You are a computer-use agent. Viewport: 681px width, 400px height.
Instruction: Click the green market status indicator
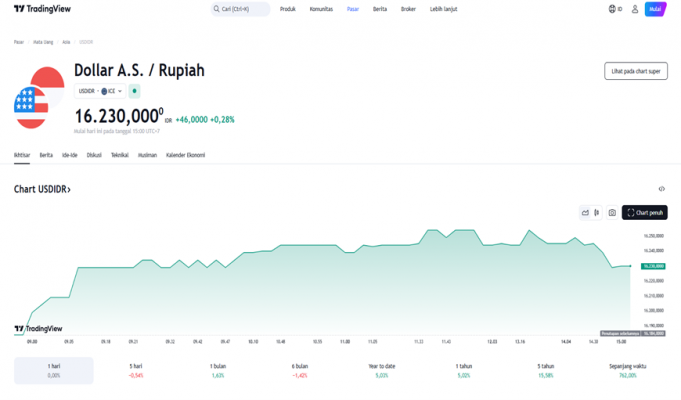pos(135,91)
